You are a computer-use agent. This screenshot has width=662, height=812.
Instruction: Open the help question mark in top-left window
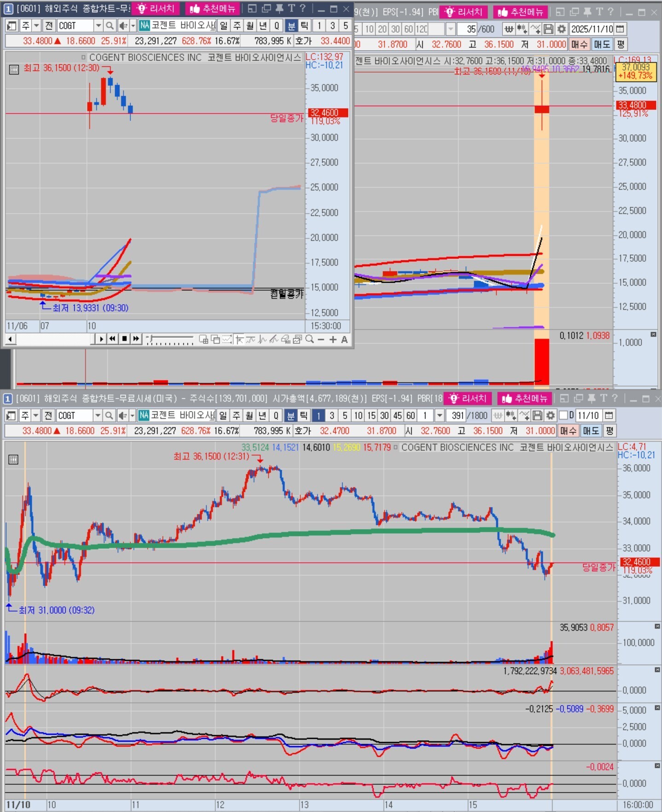(302, 8)
